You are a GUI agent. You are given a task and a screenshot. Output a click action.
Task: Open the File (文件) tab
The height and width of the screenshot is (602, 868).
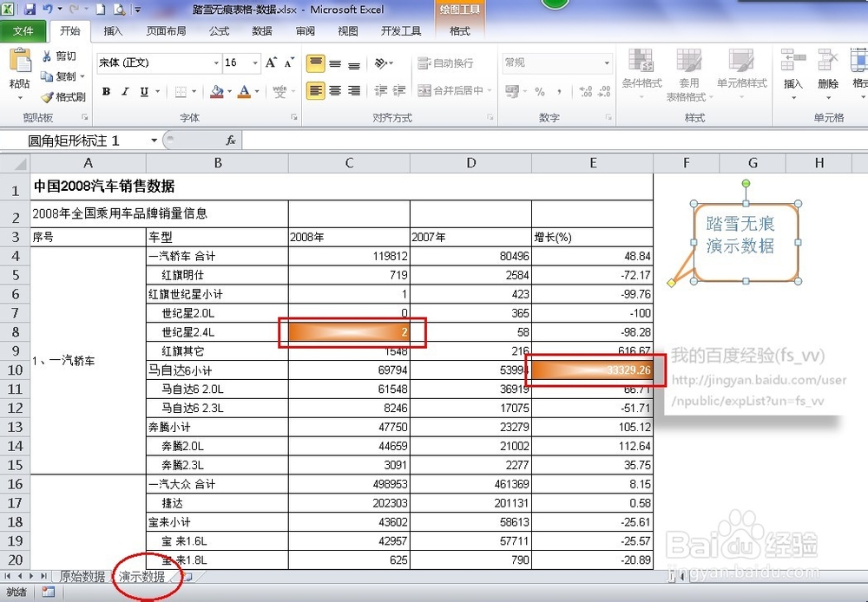pyautogui.click(x=23, y=31)
